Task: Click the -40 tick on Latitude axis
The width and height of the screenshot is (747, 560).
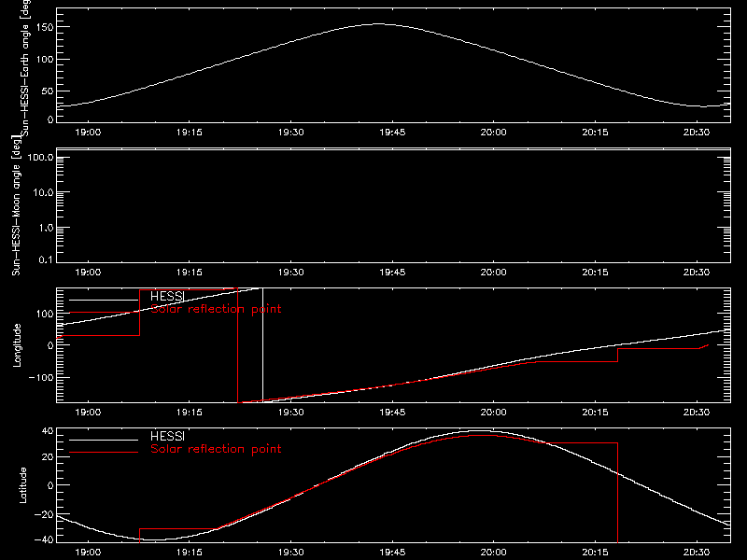Action: click(44, 539)
